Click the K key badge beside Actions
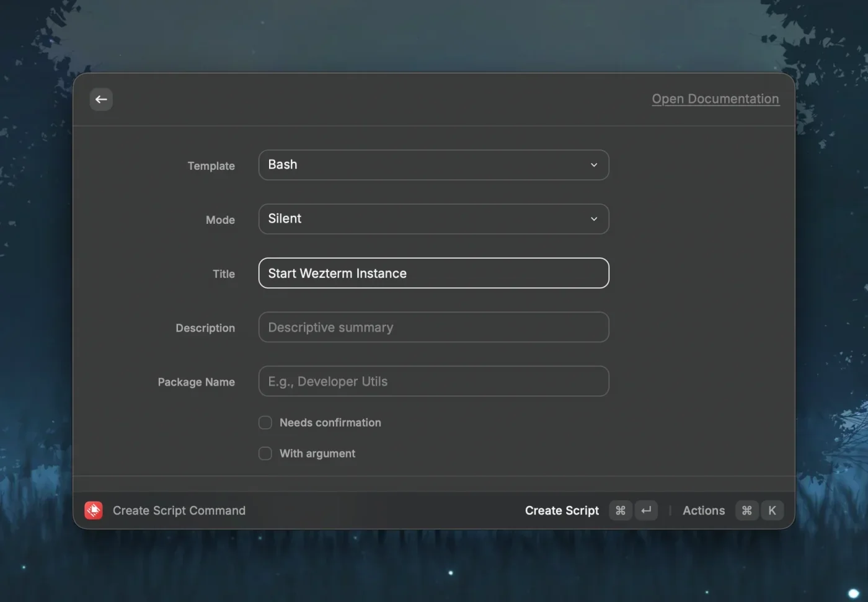 773,510
